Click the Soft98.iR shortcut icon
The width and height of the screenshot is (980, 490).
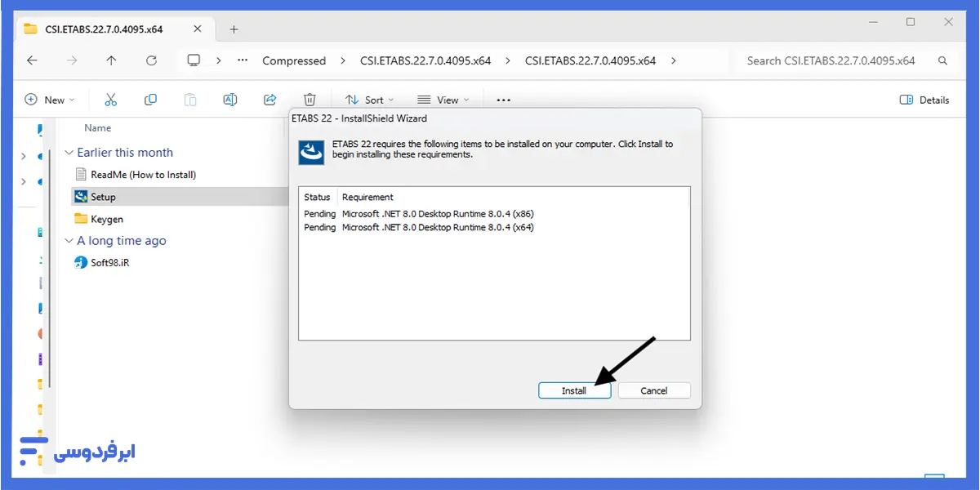80,262
